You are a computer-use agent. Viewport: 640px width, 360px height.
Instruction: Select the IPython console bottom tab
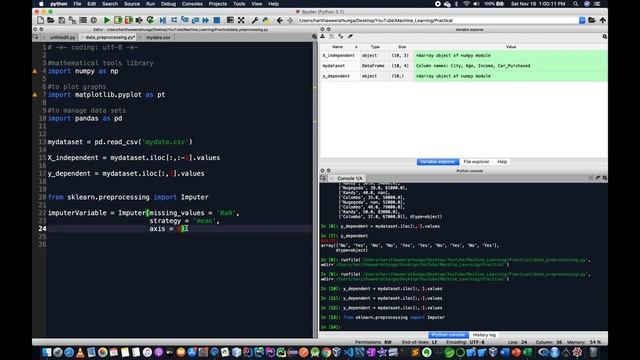[448, 335]
